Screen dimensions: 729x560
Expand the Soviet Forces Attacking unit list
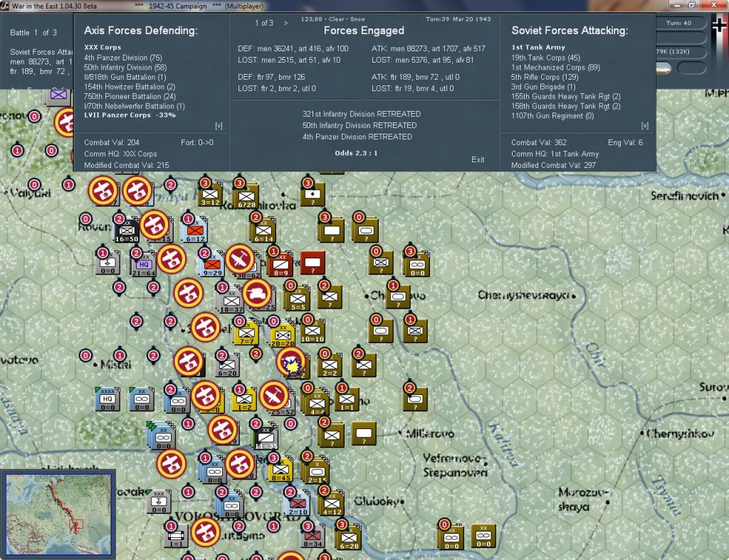pos(645,126)
